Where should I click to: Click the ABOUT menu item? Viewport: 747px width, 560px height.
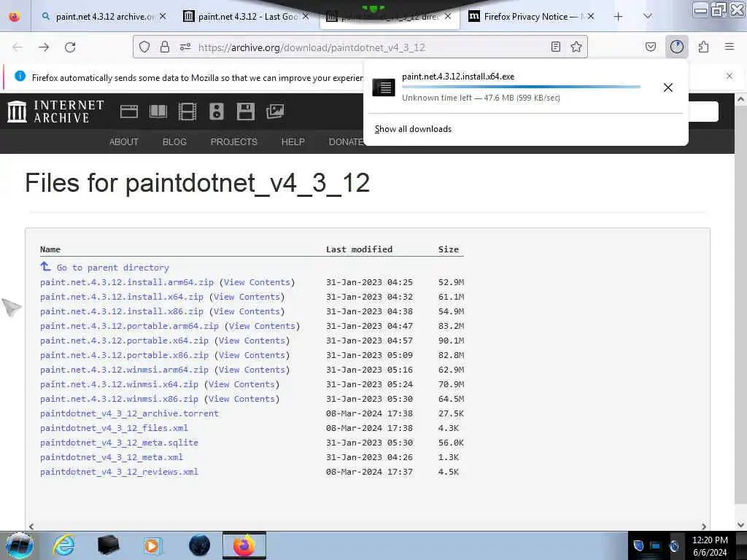[x=124, y=142]
